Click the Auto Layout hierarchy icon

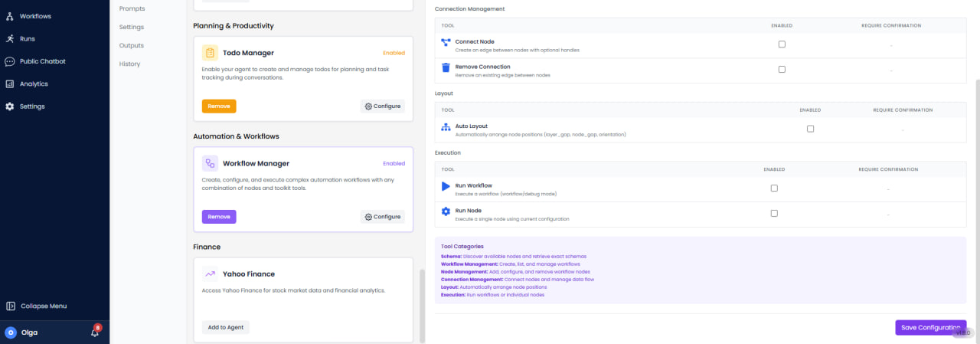(x=446, y=126)
